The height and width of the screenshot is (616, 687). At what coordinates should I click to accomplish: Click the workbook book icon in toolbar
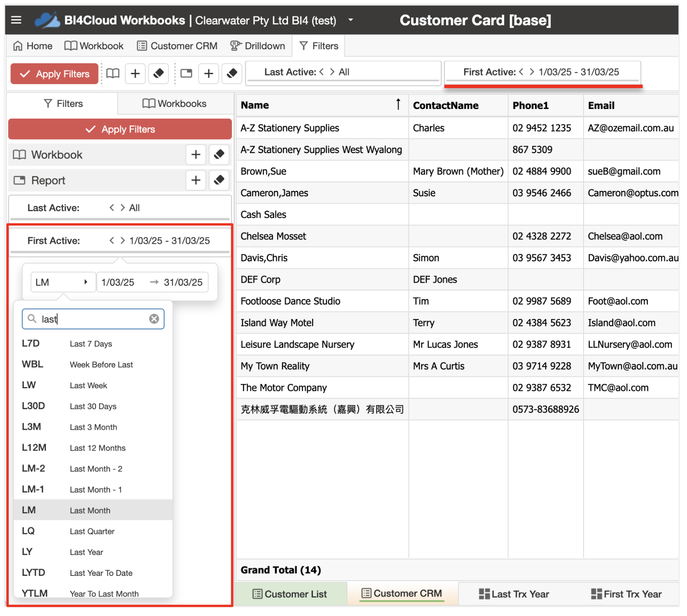click(113, 73)
